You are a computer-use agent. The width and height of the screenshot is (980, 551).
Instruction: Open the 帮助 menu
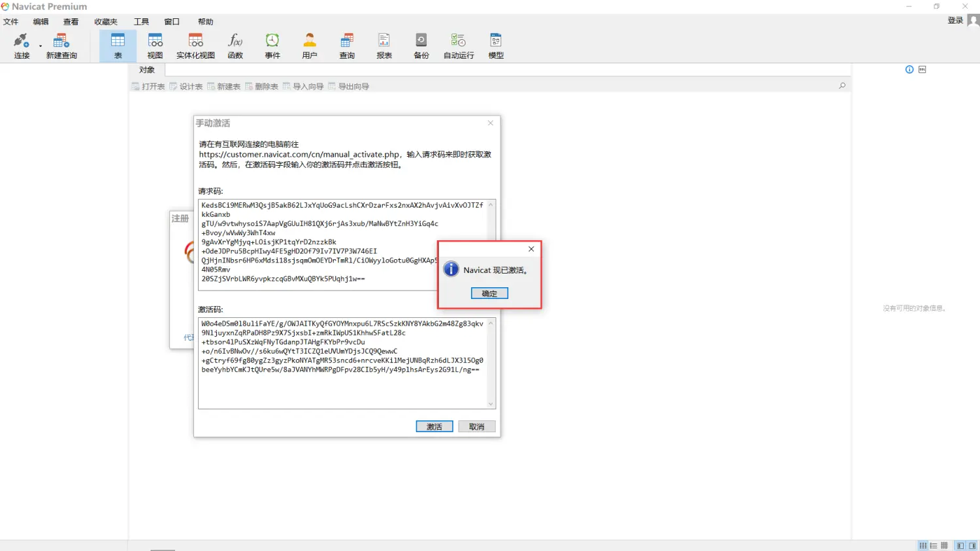pyautogui.click(x=206, y=22)
